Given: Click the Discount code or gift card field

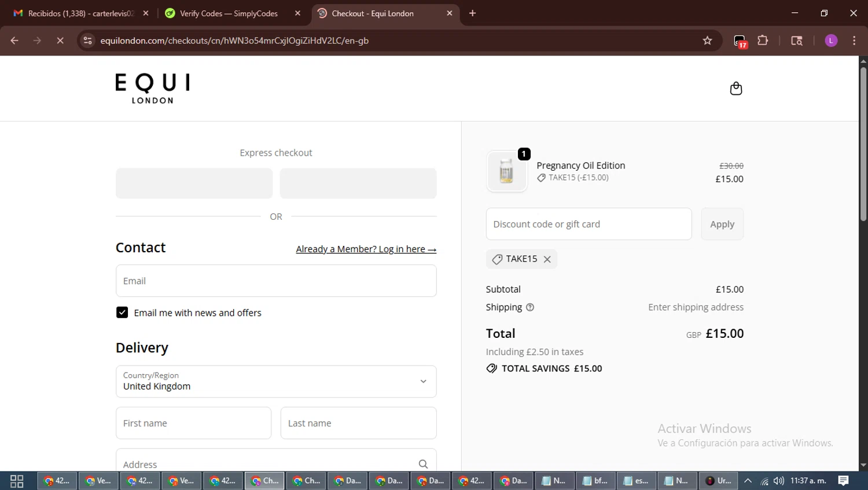Looking at the screenshot, I should pyautogui.click(x=589, y=224).
